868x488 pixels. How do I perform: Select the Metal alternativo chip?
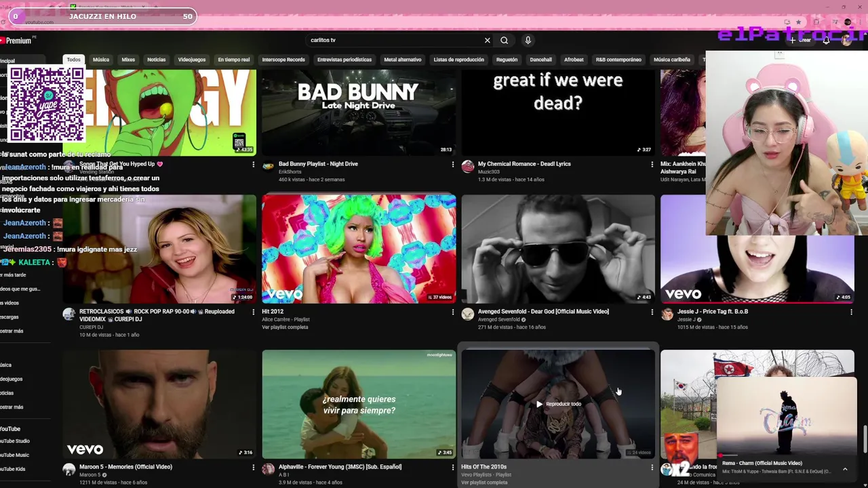click(x=403, y=60)
